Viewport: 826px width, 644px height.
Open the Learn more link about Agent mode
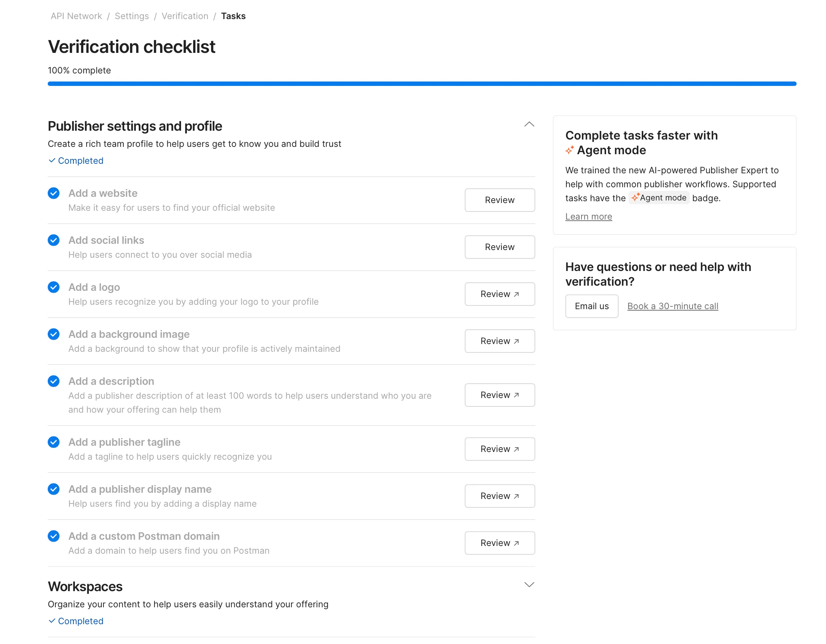pos(588,216)
